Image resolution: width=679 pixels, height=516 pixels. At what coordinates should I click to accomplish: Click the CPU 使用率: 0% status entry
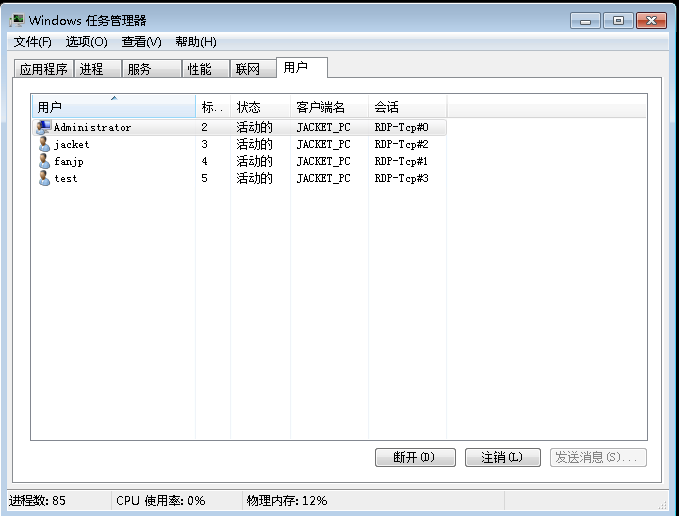coord(161,501)
